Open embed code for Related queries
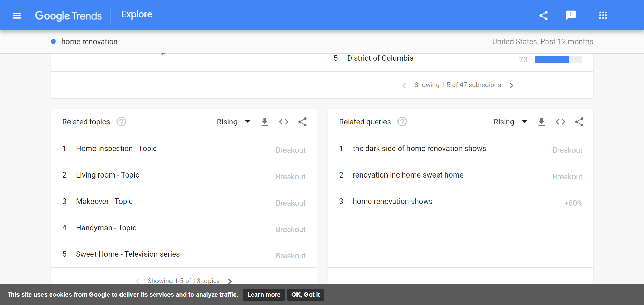The image size is (644, 305). click(x=560, y=122)
